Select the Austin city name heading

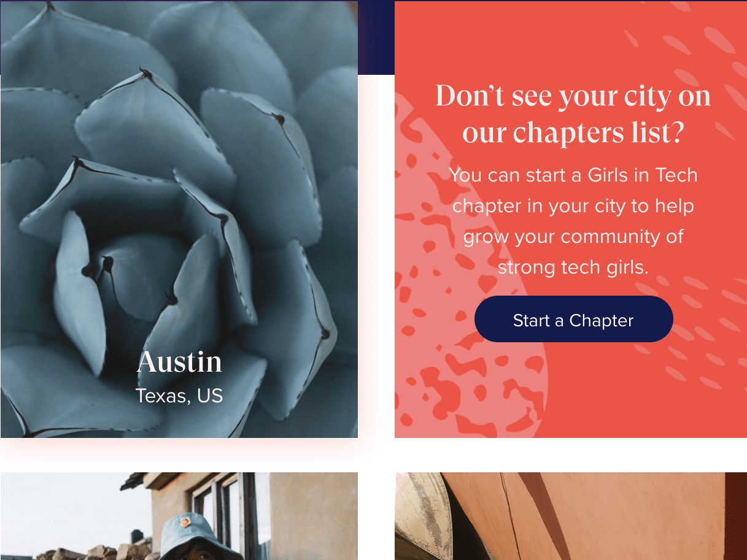tap(179, 362)
